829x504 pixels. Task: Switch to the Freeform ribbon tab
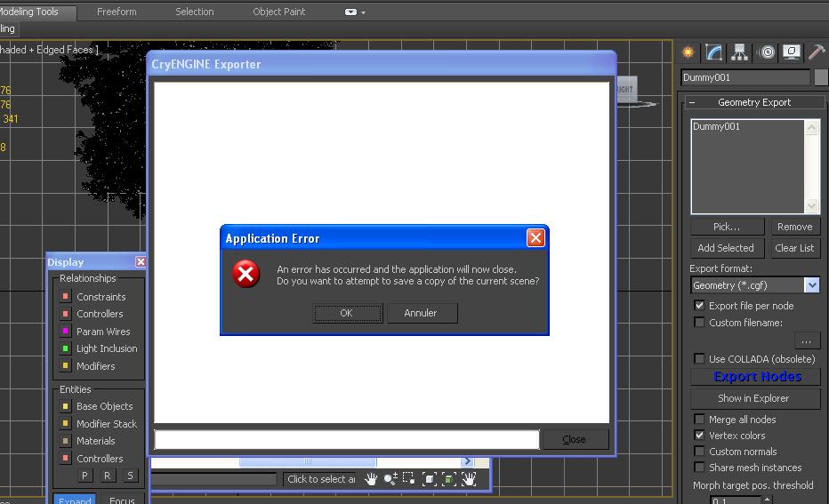(117, 12)
